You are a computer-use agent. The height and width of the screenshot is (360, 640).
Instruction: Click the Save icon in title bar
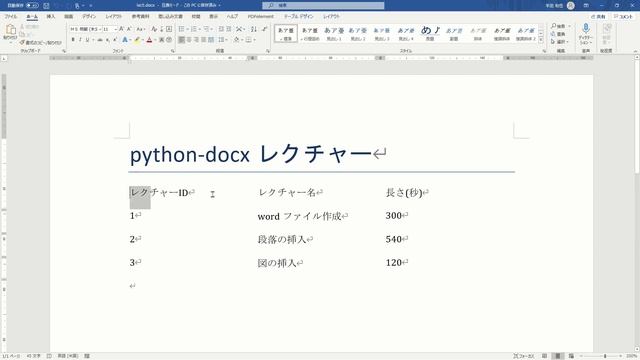pos(46,5)
